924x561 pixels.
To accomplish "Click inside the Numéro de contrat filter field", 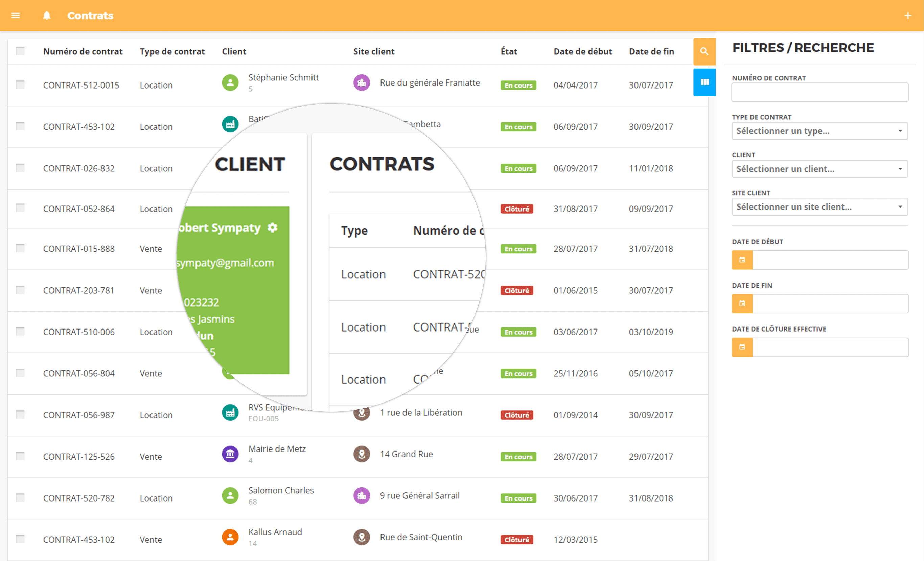I will [x=820, y=92].
